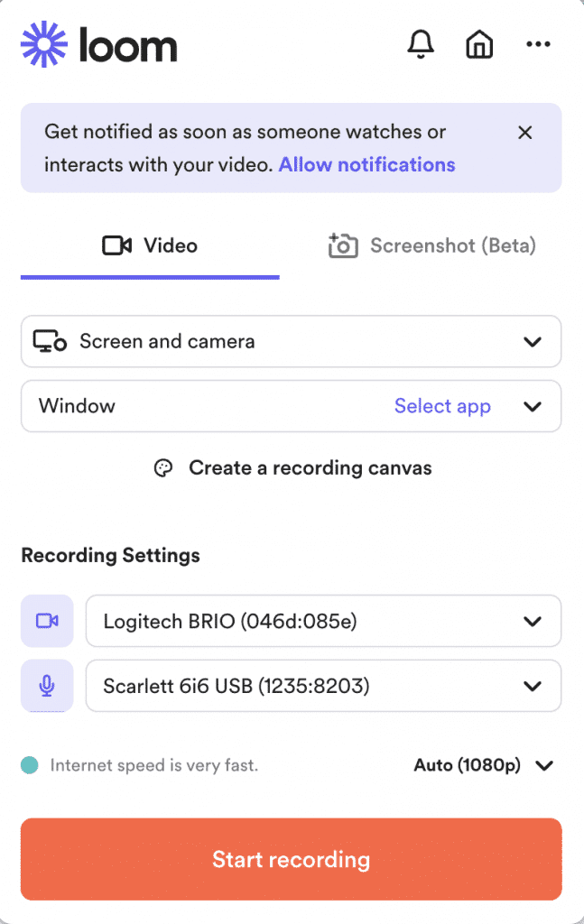This screenshot has width=584, height=924.
Task: Click the palette icon beside recording canvas
Action: (163, 468)
